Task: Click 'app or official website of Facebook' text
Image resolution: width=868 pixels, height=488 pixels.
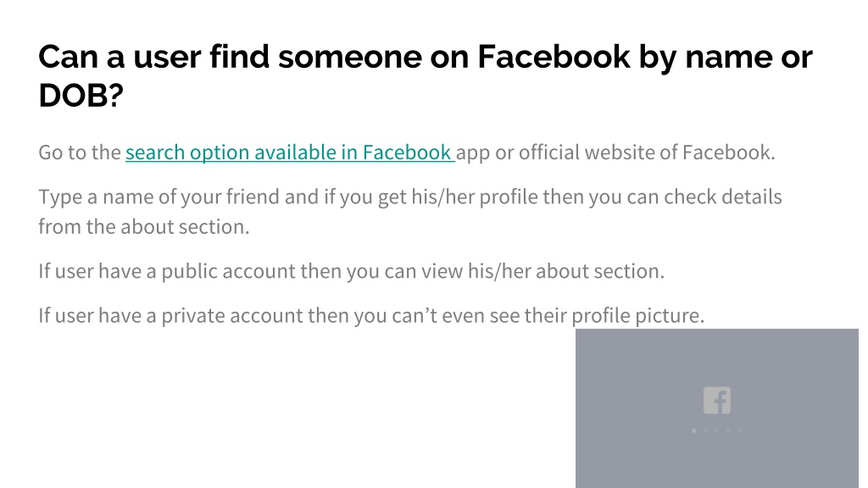Action: (x=615, y=152)
